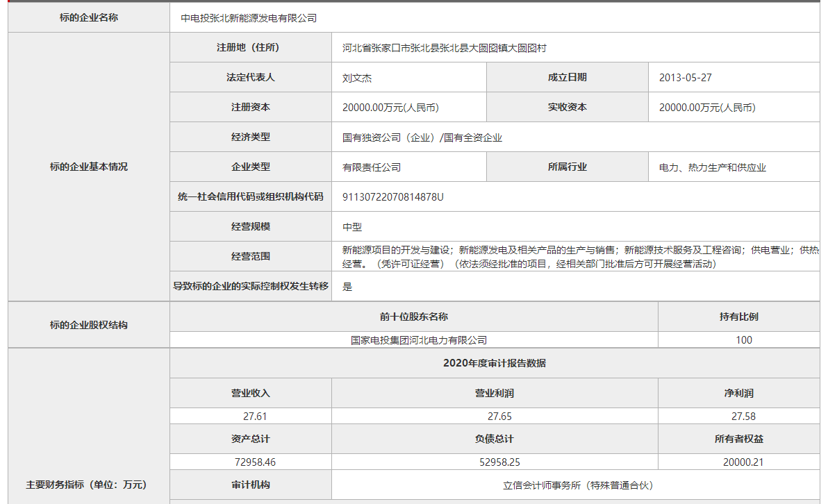Screen dimensions: 828x504
Task: Click the '净利润' column header
Action: pyautogui.click(x=739, y=393)
